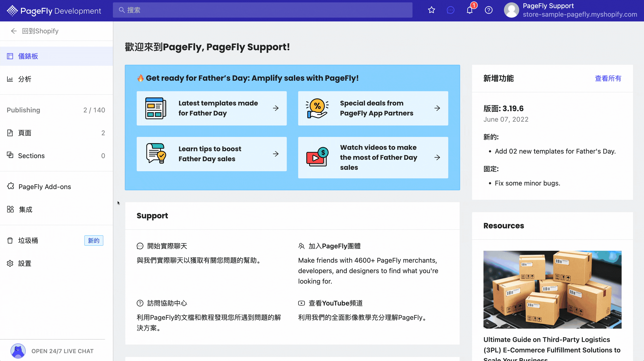Click the 頁面 pages document icon
The height and width of the screenshot is (361, 644).
click(10, 133)
